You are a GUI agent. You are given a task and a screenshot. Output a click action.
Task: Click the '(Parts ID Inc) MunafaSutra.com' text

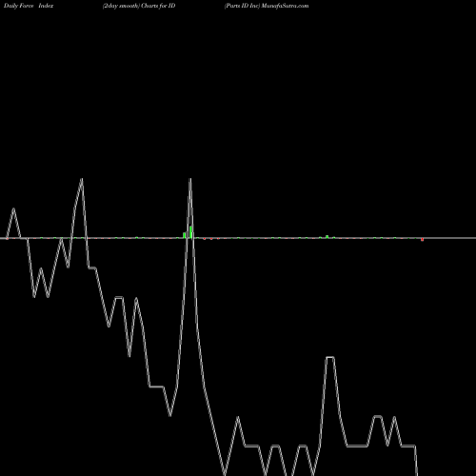point(267,6)
